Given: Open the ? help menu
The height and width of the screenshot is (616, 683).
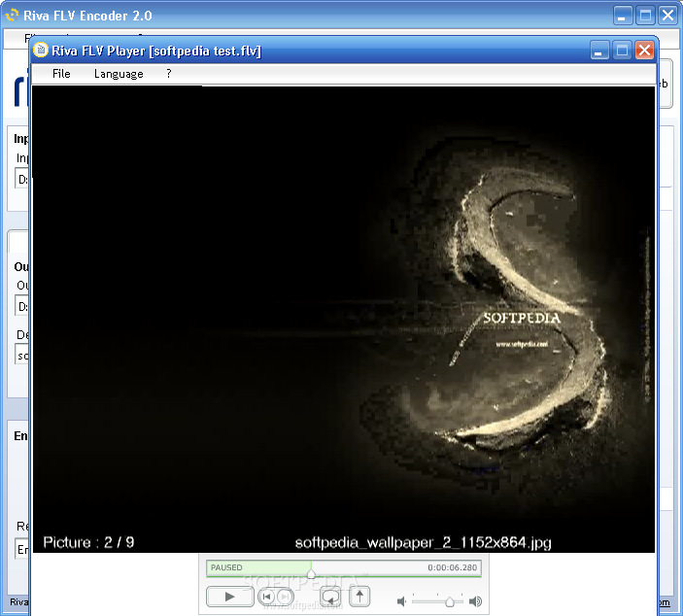Looking at the screenshot, I should click(169, 74).
